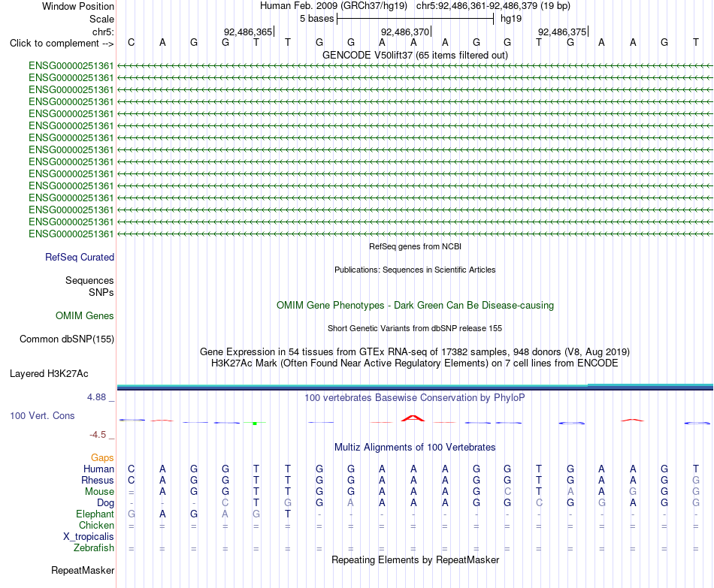Screen dimensions: 714x588
Task: Click the Rhesus C base in the alignment
Action: point(131,480)
